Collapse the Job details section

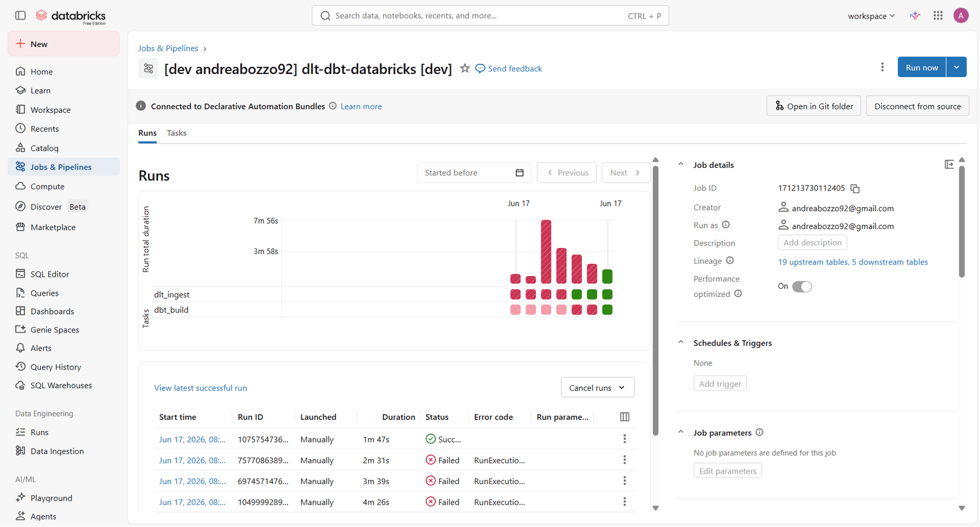point(680,164)
